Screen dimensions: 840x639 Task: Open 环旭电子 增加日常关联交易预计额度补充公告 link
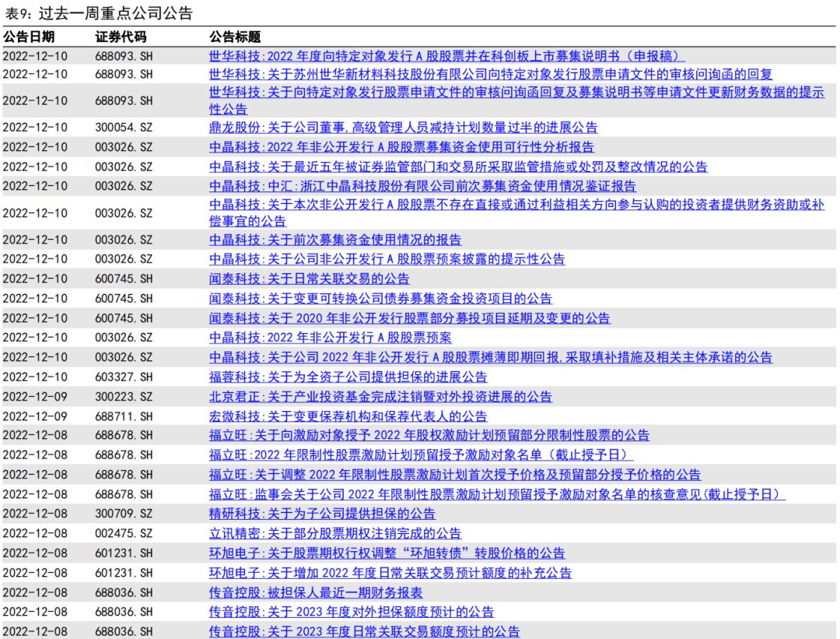(390, 573)
